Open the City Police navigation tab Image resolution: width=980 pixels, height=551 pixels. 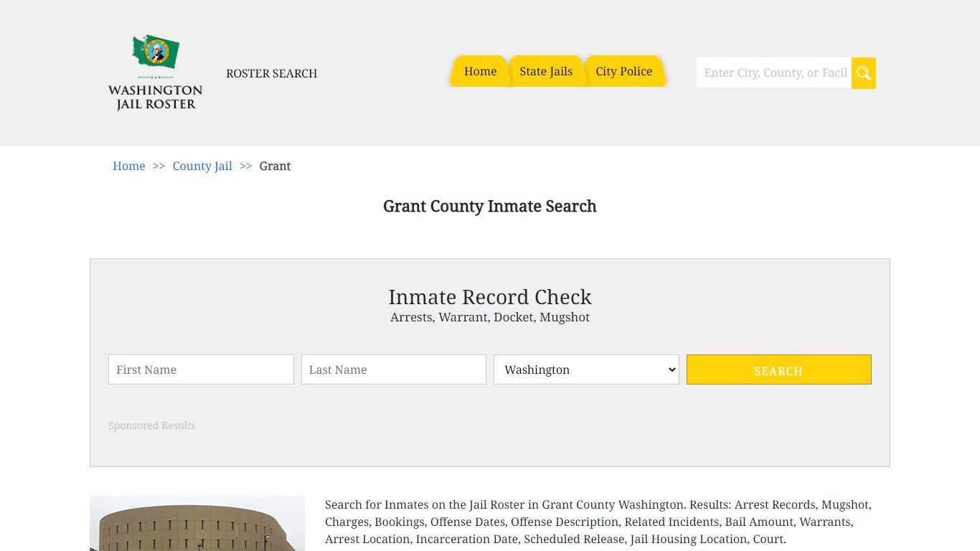(x=624, y=71)
